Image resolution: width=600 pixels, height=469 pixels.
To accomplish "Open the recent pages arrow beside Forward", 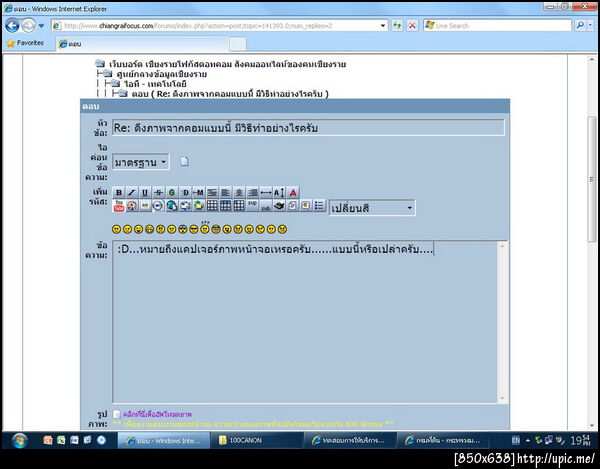I will click(41, 26).
